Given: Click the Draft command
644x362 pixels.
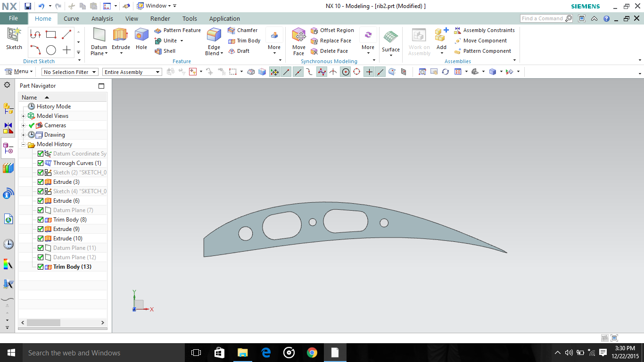Looking at the screenshot, I should click(x=239, y=51).
